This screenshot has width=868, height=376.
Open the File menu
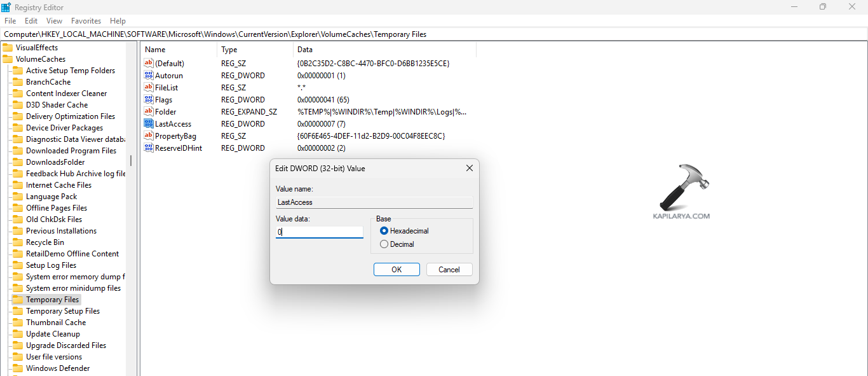click(10, 21)
